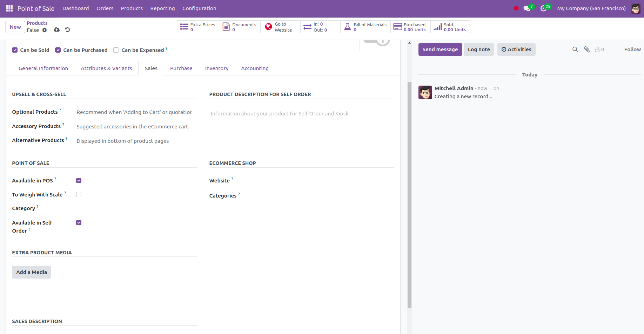Switch to the Inventory tab
This screenshot has width=644, height=334.
216,68
